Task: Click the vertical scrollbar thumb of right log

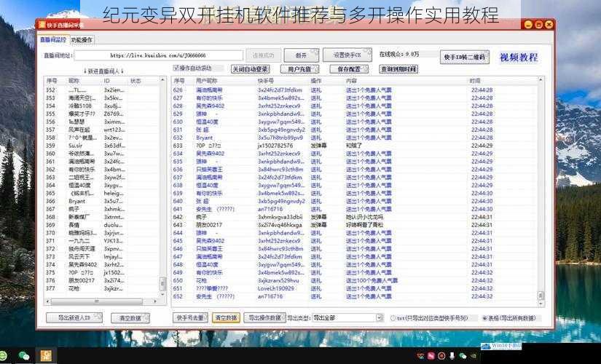Action: click(541, 296)
